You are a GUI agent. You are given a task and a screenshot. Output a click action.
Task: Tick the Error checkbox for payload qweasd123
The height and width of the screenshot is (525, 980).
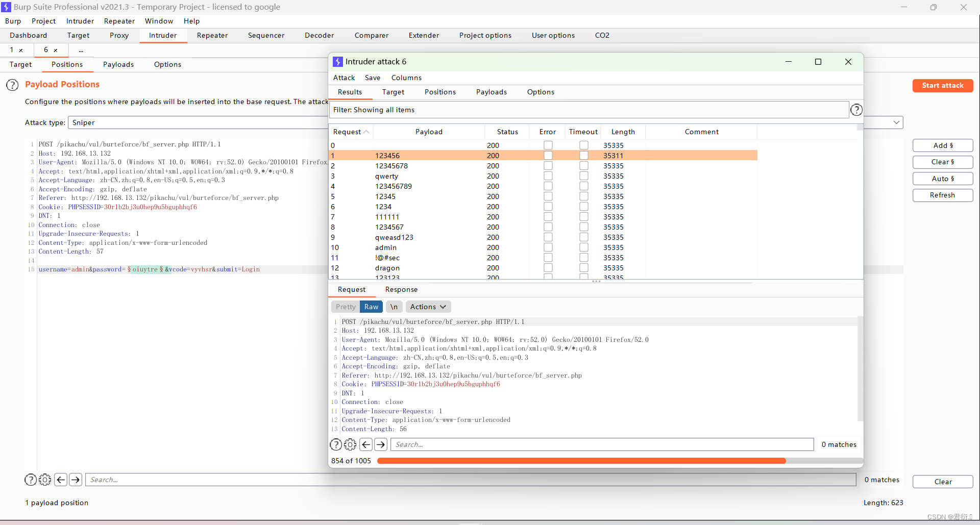[x=548, y=237]
